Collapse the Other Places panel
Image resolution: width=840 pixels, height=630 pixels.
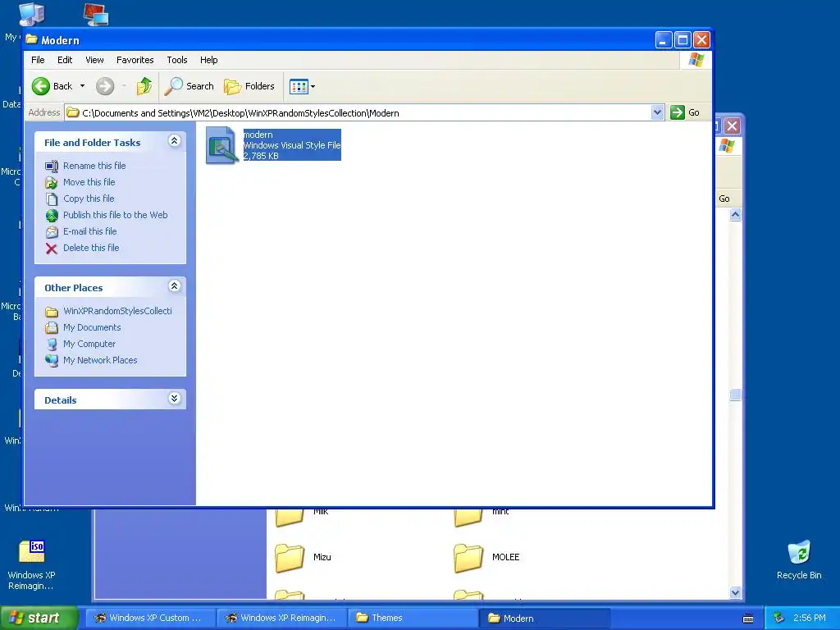pos(174,286)
